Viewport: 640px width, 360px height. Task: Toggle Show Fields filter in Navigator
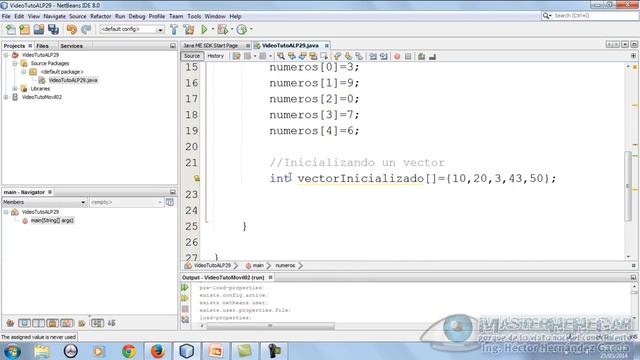coord(24,323)
